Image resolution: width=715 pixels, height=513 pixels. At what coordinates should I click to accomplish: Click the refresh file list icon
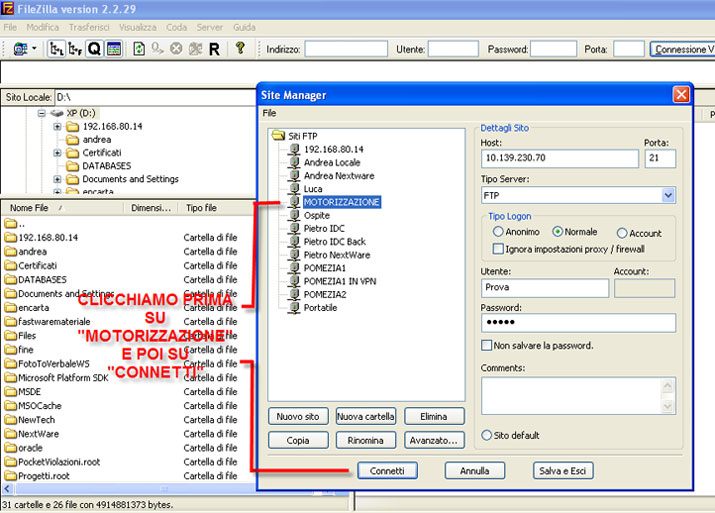[x=139, y=48]
